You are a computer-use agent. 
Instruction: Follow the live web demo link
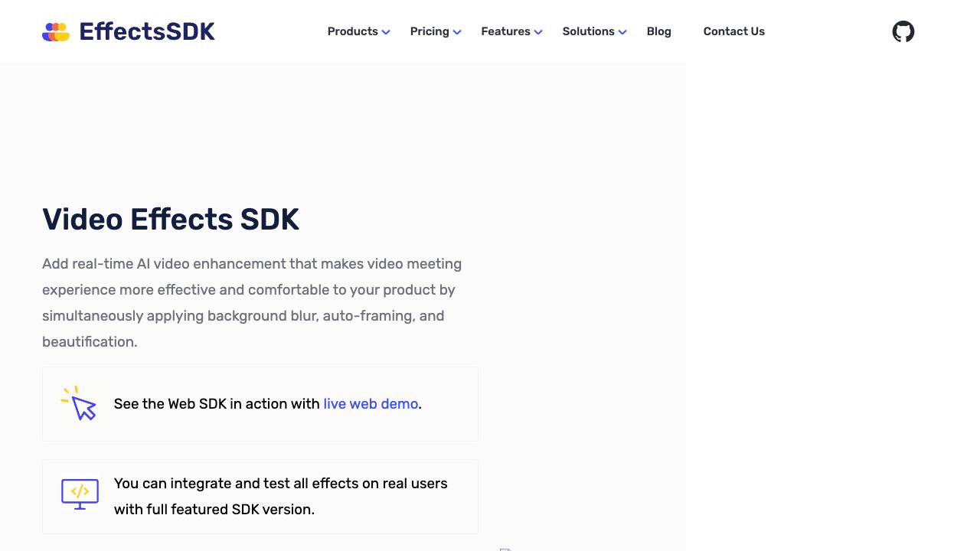[x=371, y=403]
